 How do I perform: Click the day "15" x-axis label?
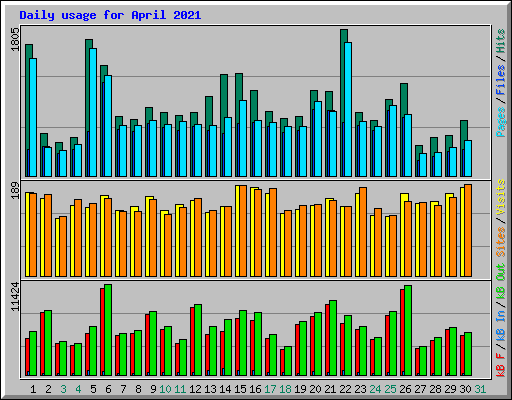[240, 389]
